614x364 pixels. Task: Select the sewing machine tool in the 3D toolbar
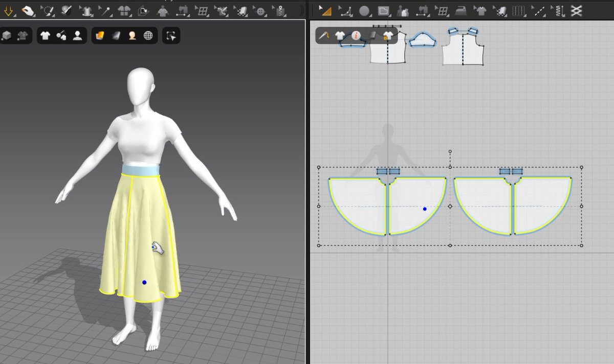pyautogui.click(x=183, y=10)
